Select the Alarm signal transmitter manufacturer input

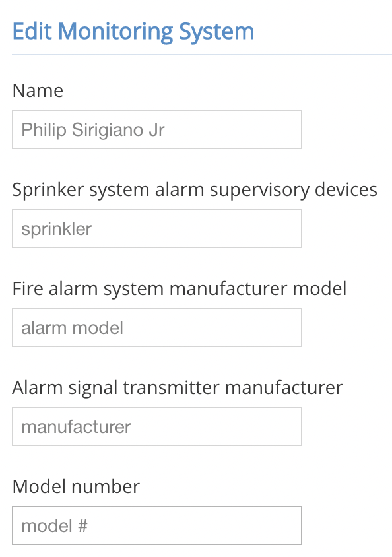tap(156, 426)
